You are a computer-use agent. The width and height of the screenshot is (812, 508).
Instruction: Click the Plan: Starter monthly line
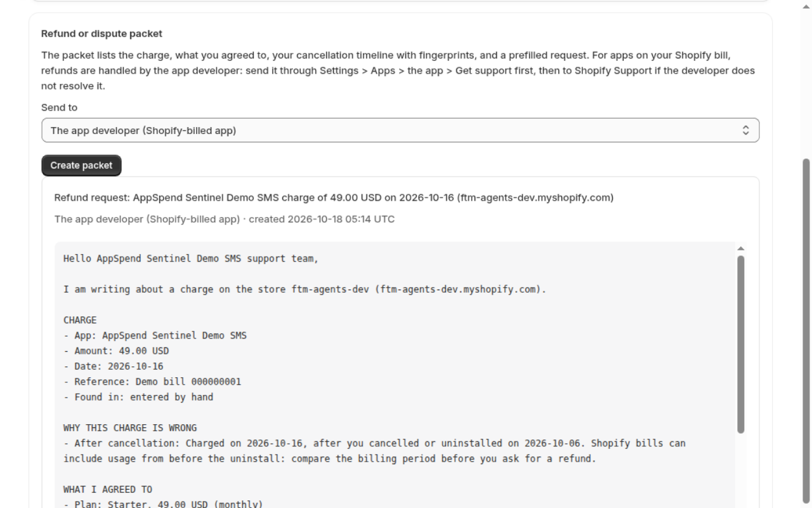click(x=163, y=504)
